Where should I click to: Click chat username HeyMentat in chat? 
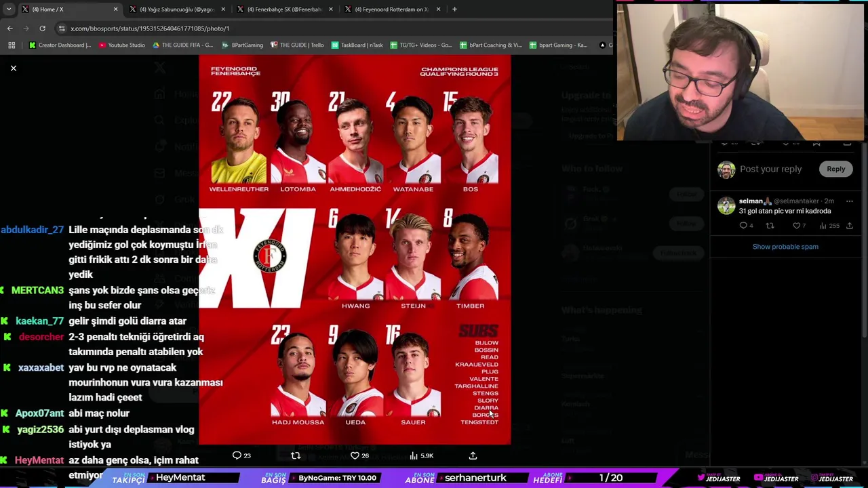39,460
